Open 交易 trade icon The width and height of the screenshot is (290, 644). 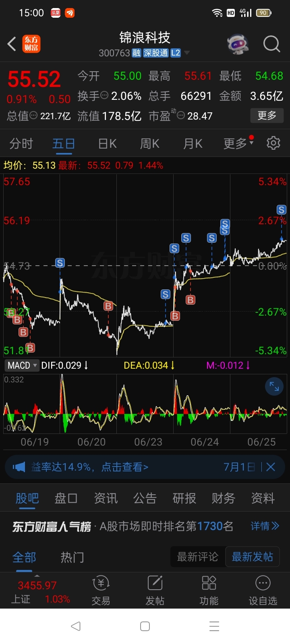[101, 590]
